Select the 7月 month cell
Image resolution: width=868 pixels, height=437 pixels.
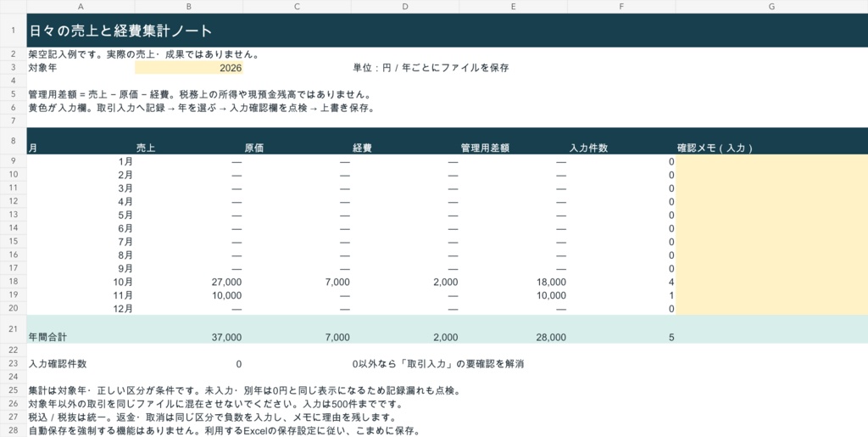[81, 242]
